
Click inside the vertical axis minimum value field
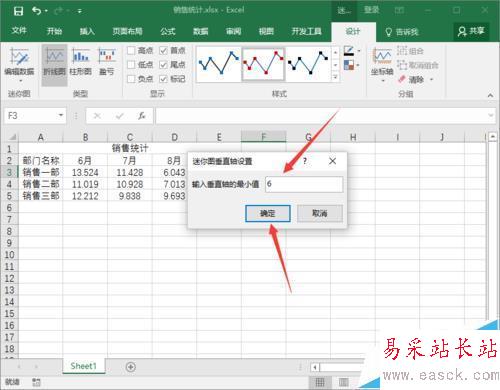(304, 184)
